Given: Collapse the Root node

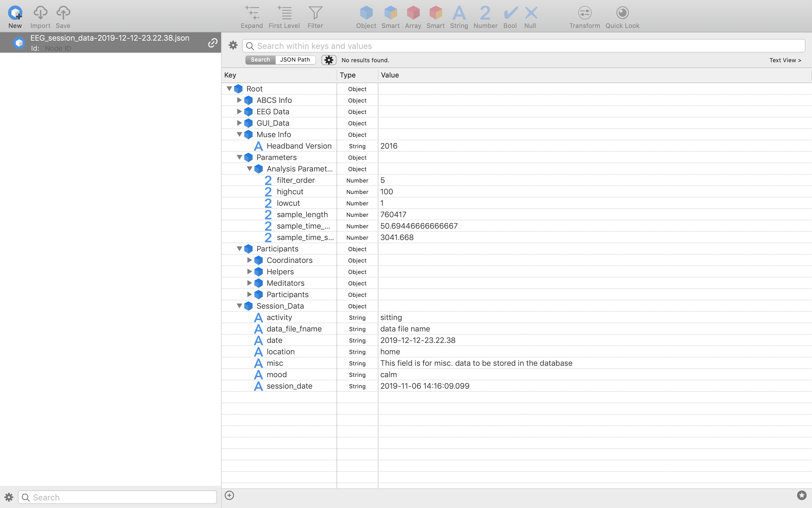Looking at the screenshot, I should (x=229, y=89).
